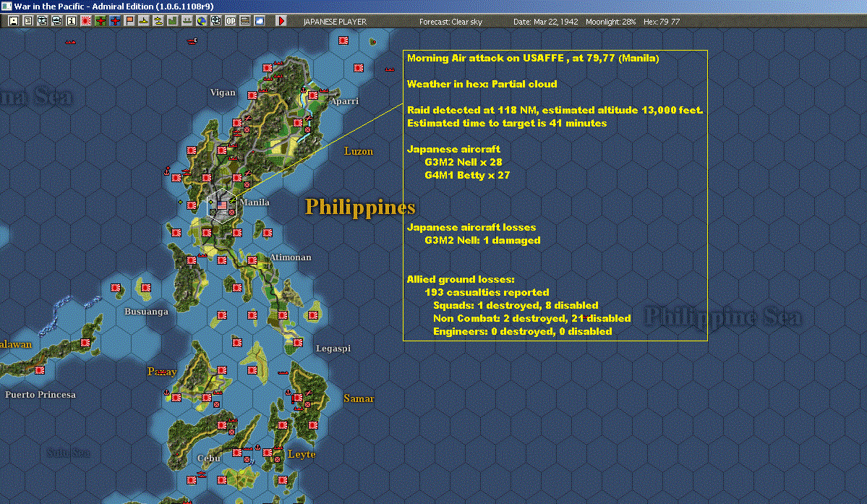Click the striped tracker bar toolbar icon
This screenshot has width=867, height=504.
click(245, 21)
